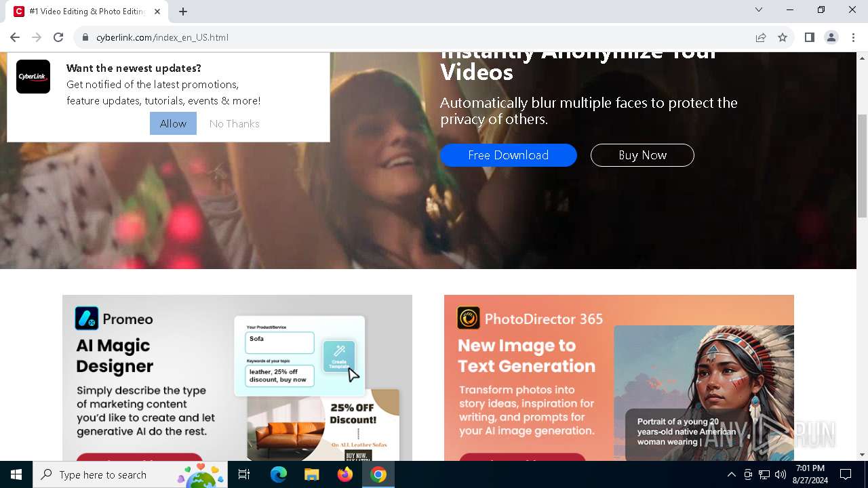Open Task View from the taskbar

[244, 474]
